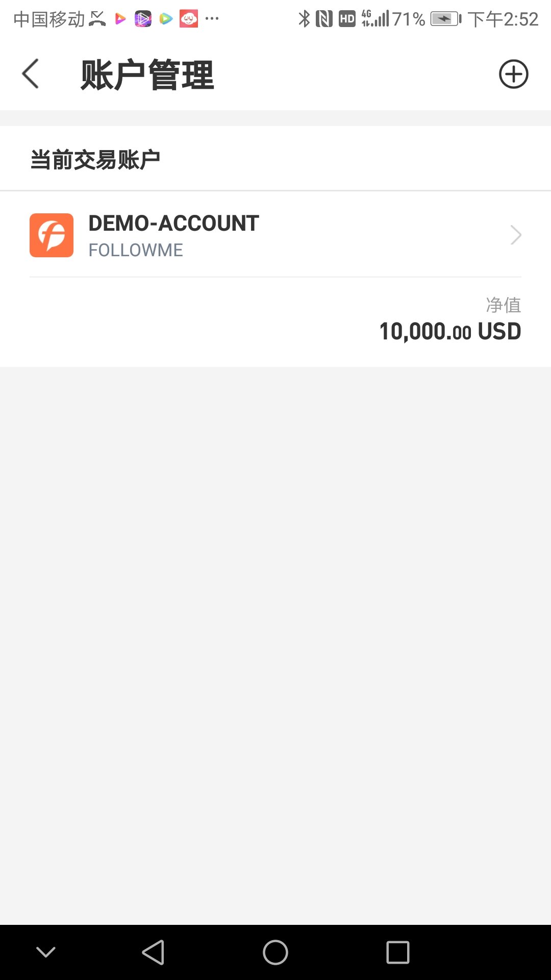Tap the orange FOLLOWME logo icon
Image resolution: width=551 pixels, height=980 pixels.
[52, 235]
